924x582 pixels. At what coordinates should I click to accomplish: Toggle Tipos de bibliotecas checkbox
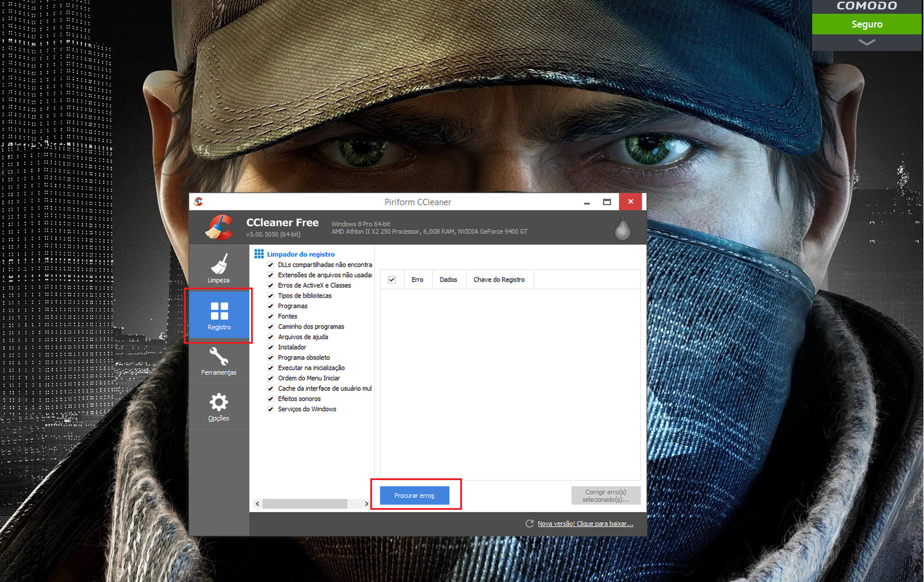pos(271,296)
